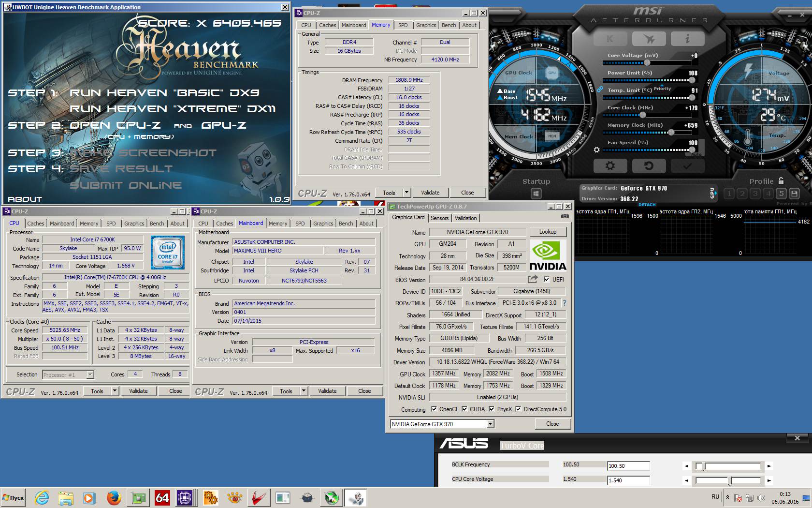Switch to Sensors tab in GPU-Z

pos(439,218)
